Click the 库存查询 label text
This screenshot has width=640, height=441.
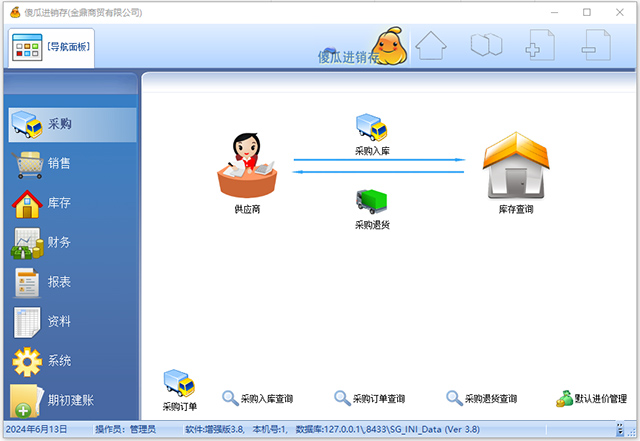click(x=516, y=209)
